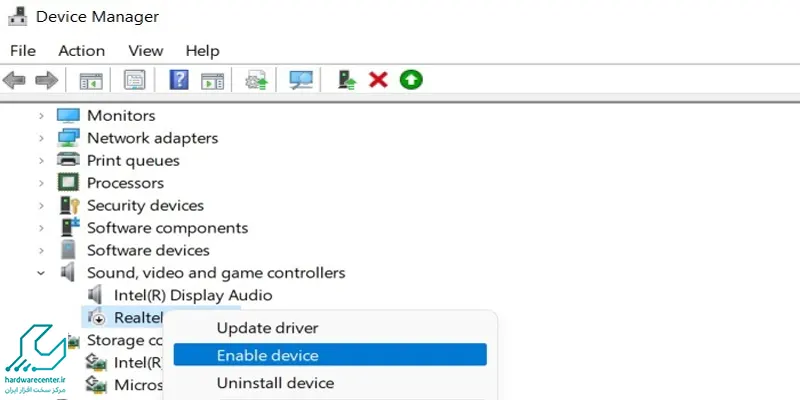Click the Forward arrow toolbar icon

click(x=46, y=80)
